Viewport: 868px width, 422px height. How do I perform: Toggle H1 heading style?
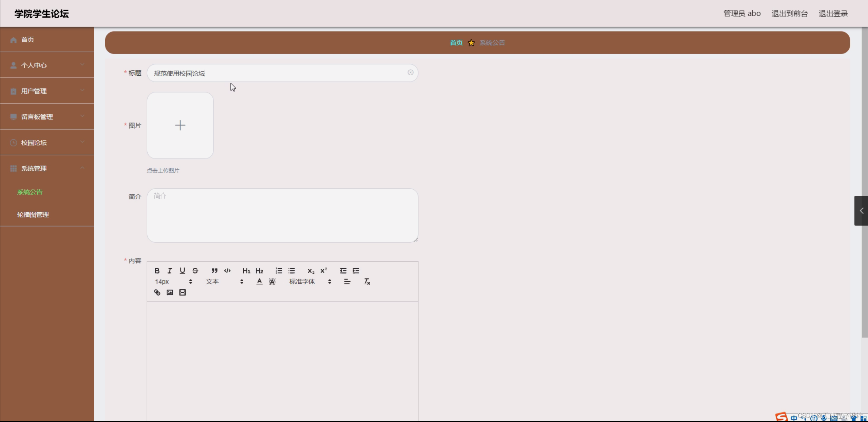(x=246, y=271)
